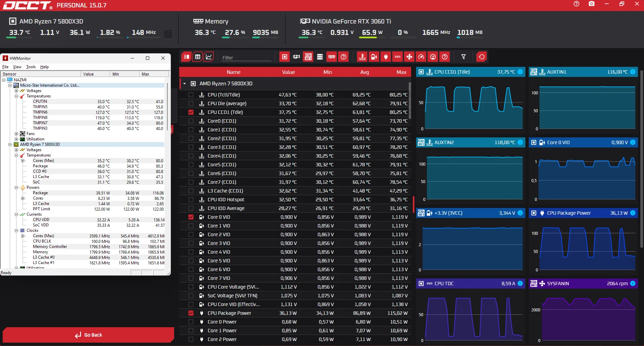644x346 pixels.
Task: Toggle the CPU sensor filter icon
Action: tap(285, 57)
